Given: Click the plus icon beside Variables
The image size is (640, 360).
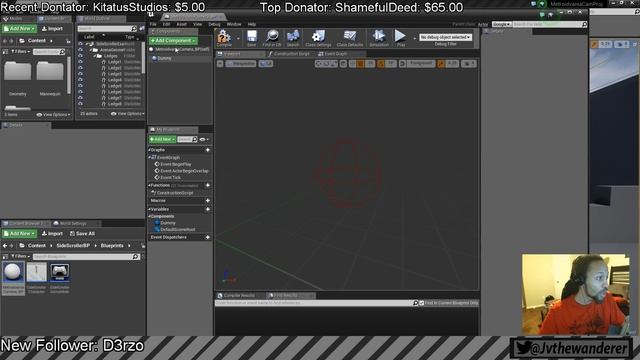Looking at the screenshot, I should pos(208,209).
